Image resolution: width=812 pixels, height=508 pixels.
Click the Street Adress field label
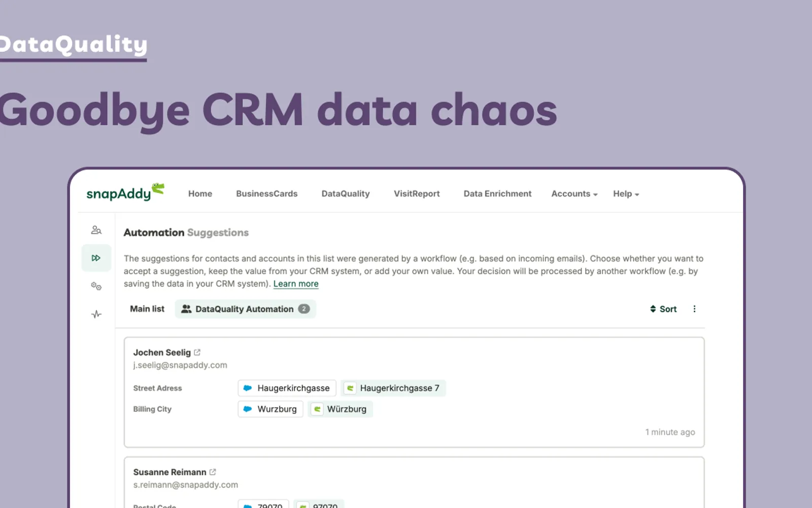(x=157, y=388)
